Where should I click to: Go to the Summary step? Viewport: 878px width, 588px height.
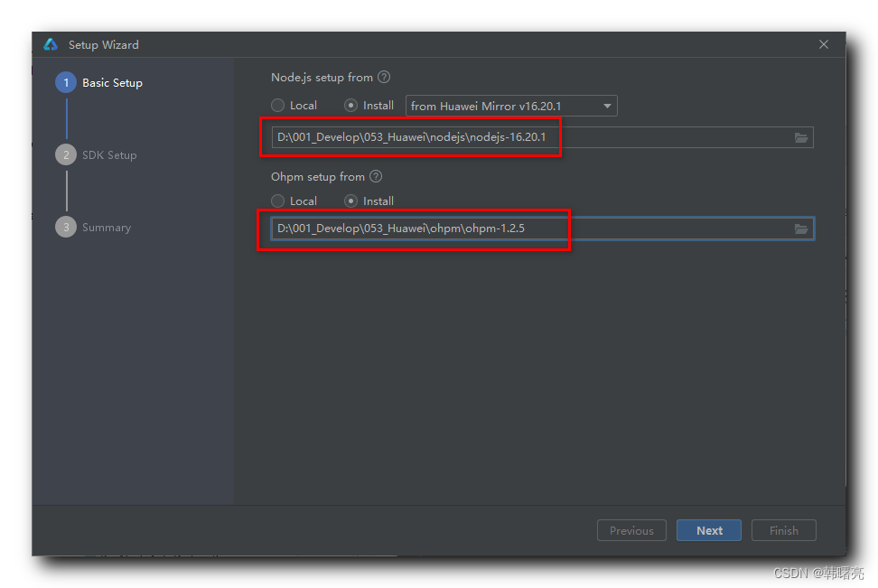pos(107,228)
